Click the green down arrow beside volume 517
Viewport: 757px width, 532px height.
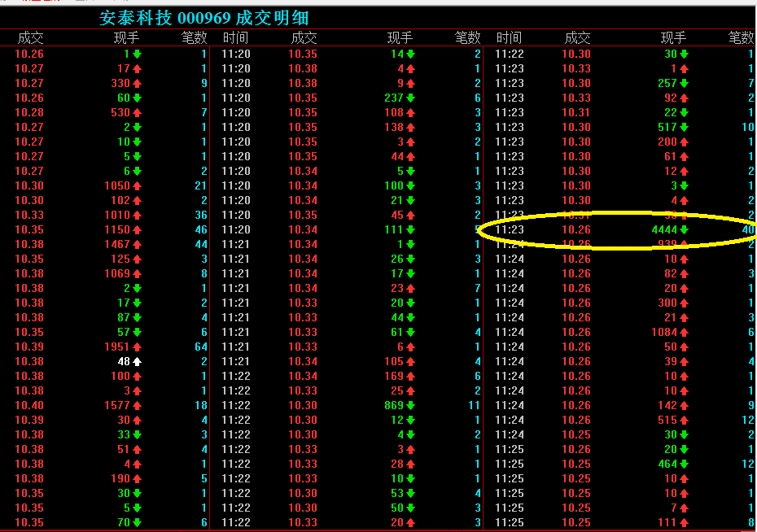(x=684, y=128)
